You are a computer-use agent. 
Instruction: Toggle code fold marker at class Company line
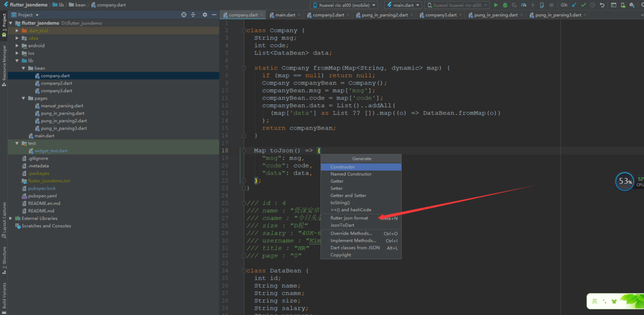coord(244,31)
